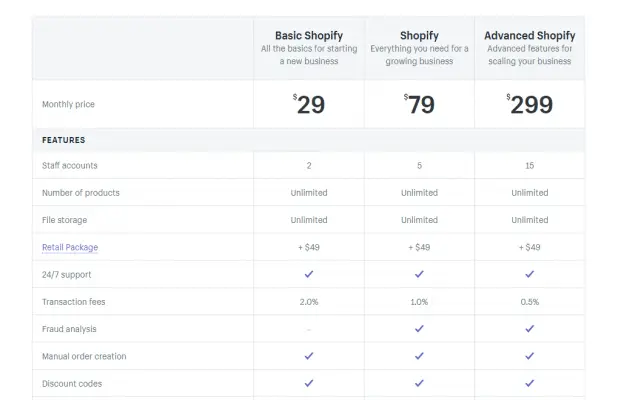This screenshot has width=621, height=400.
Task: Click the Basic Shopify 24/7 support checkmark
Action: pyautogui.click(x=309, y=274)
